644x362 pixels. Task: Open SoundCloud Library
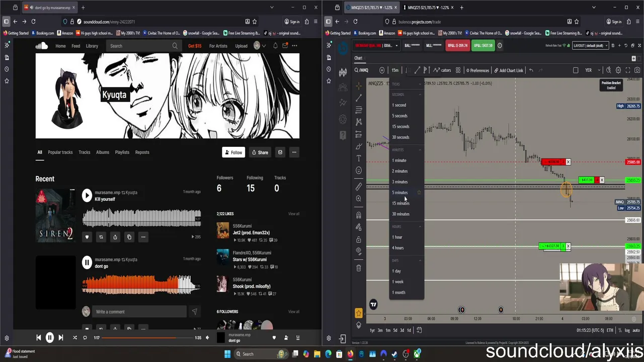coord(92,46)
